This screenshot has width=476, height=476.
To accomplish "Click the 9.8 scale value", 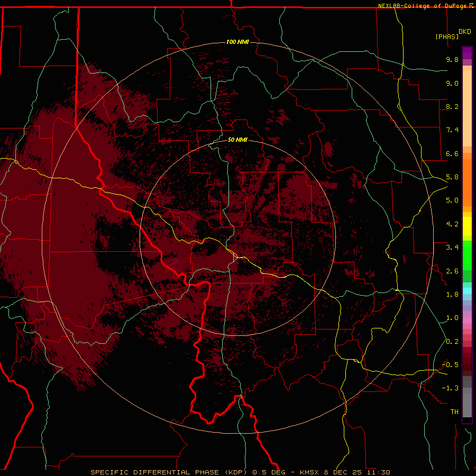I will 452,59.
